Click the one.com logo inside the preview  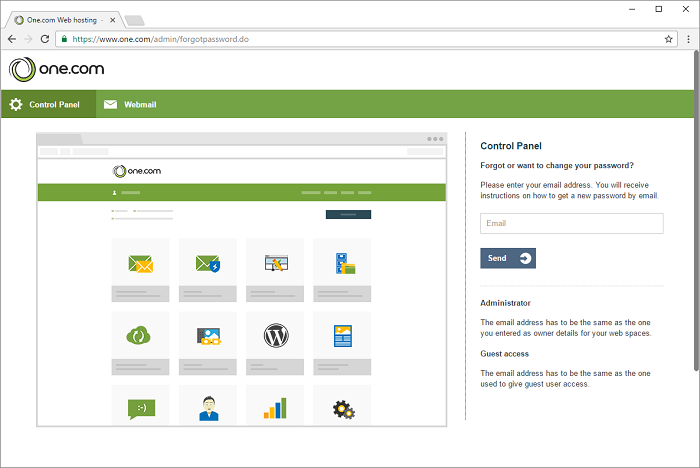137,171
